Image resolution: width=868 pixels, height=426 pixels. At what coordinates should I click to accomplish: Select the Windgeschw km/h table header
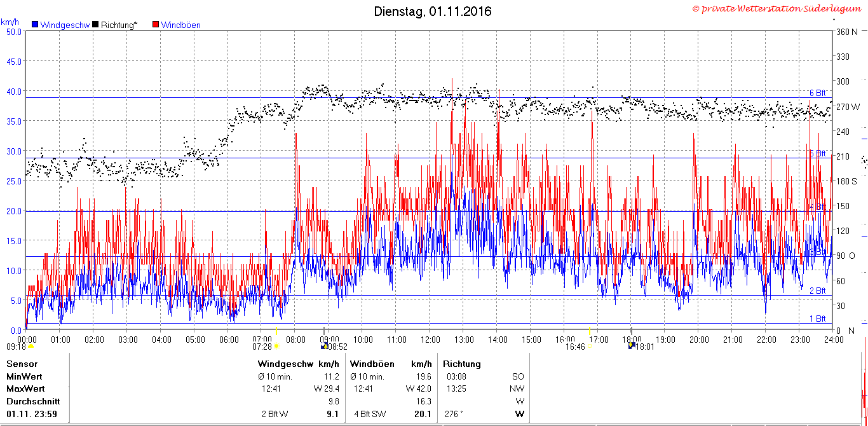pos(299,364)
